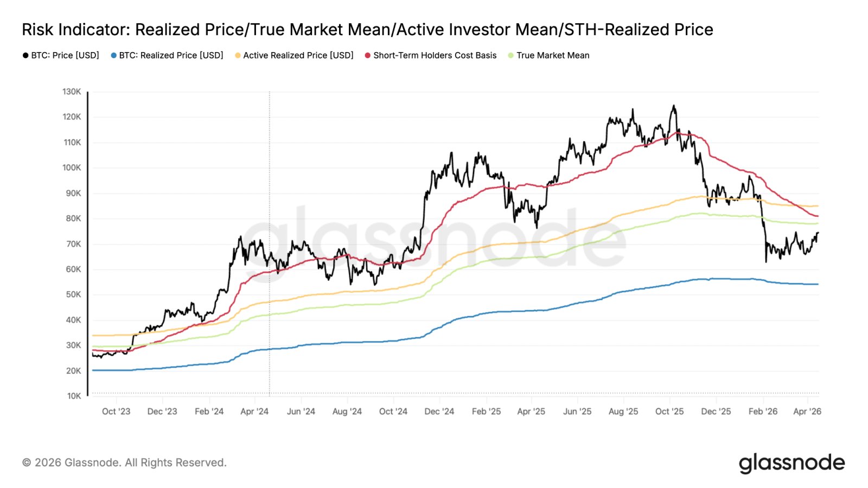Click the black BTC Price legend dot
868x488 pixels.
(x=25, y=55)
